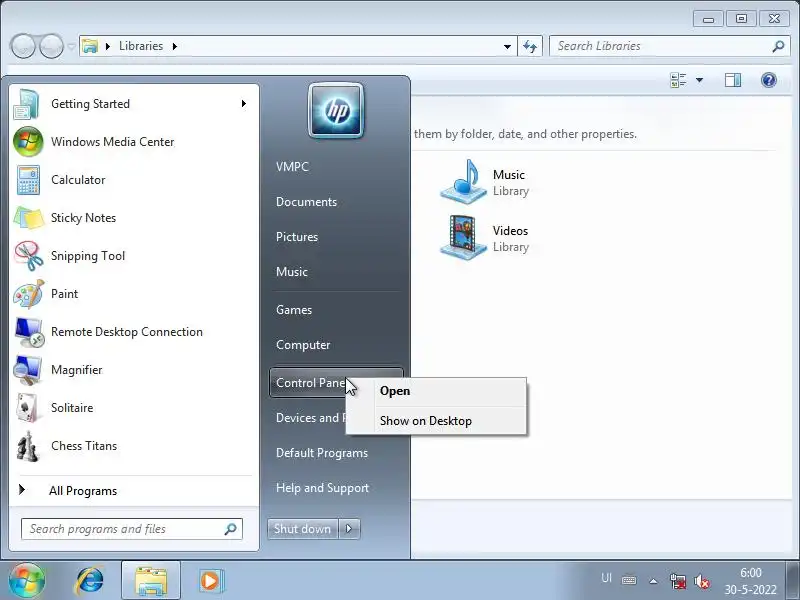
Task: Expand Getting Started submenu arrow
Action: pyautogui.click(x=244, y=104)
